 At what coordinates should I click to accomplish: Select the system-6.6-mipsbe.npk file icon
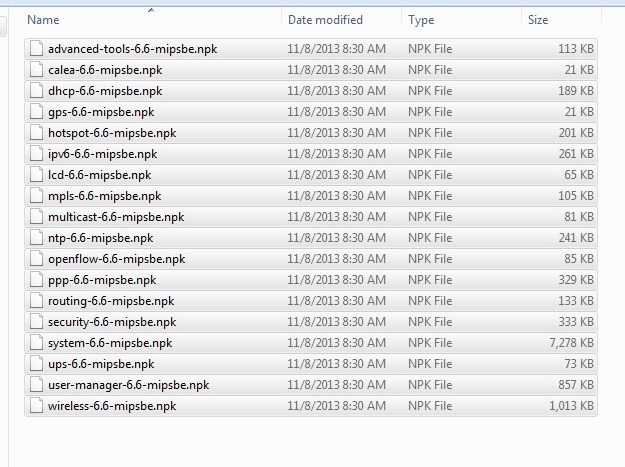point(37,343)
